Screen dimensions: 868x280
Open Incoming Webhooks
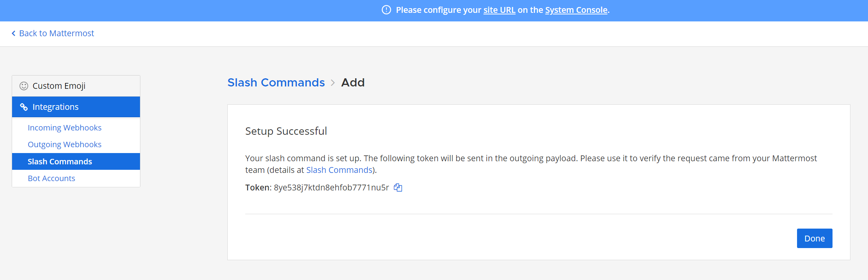pos(65,128)
